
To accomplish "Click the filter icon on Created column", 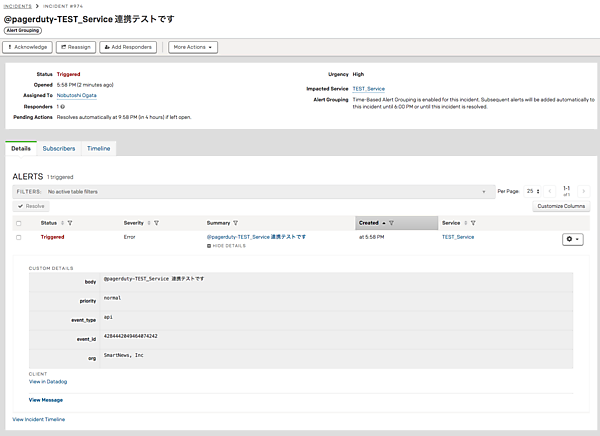I will 391,223.
